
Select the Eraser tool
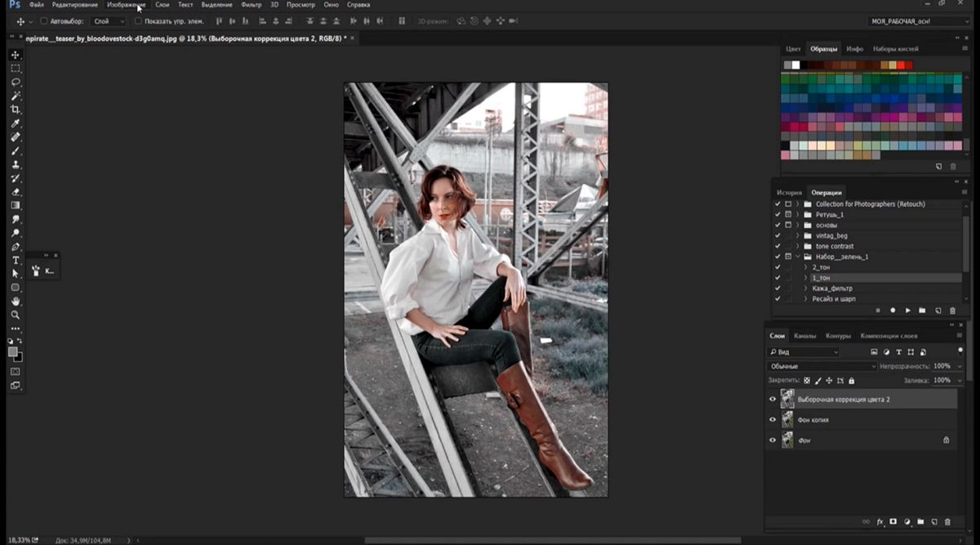tap(16, 192)
